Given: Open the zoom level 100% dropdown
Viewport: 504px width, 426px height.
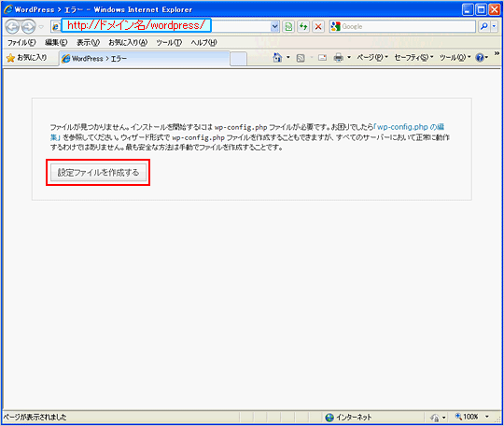Looking at the screenshot, I should [x=472, y=417].
